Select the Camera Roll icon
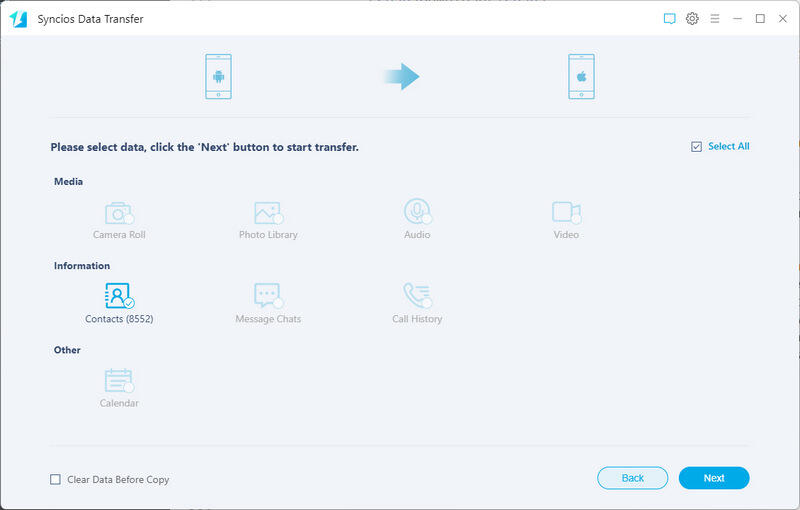The height and width of the screenshot is (510, 800). click(x=119, y=213)
